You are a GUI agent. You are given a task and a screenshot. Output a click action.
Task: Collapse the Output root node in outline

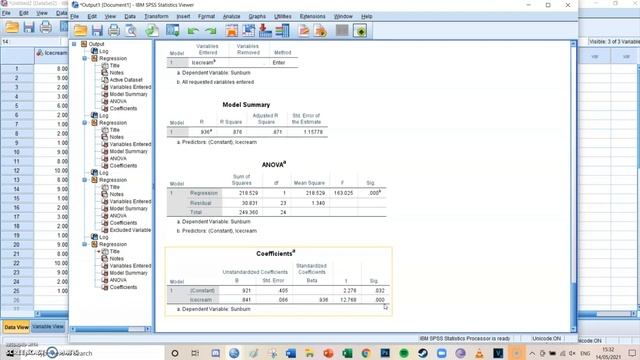(x=74, y=44)
